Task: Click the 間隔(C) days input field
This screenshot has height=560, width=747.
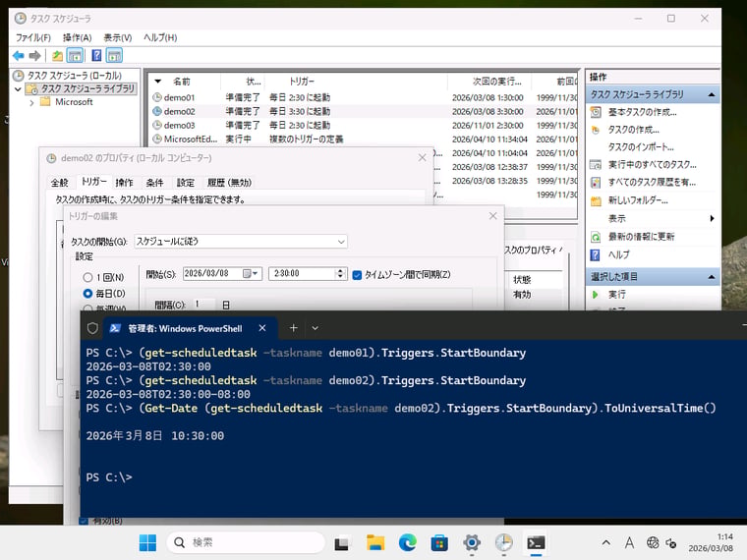Action: click(x=203, y=305)
